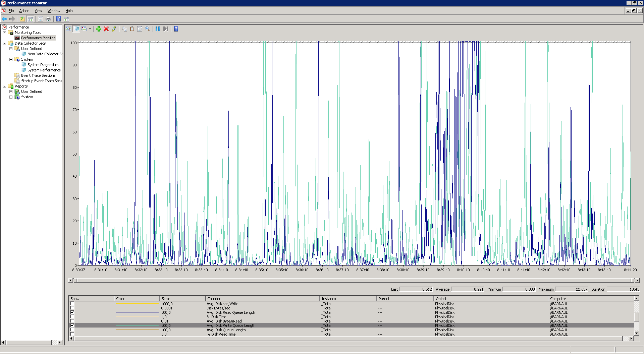
Task: Select System Diagnostics in the tree
Action: click(43, 65)
